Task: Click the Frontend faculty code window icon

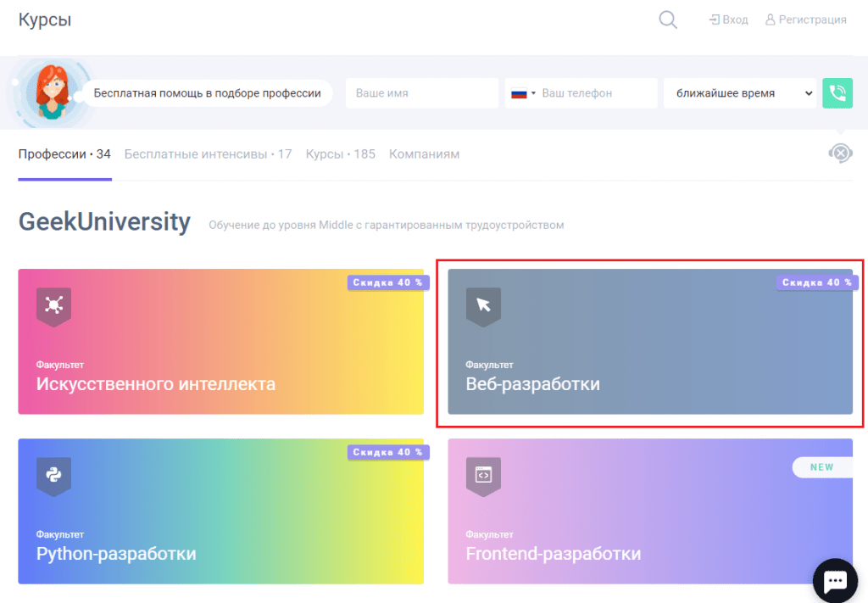Action: (x=483, y=474)
